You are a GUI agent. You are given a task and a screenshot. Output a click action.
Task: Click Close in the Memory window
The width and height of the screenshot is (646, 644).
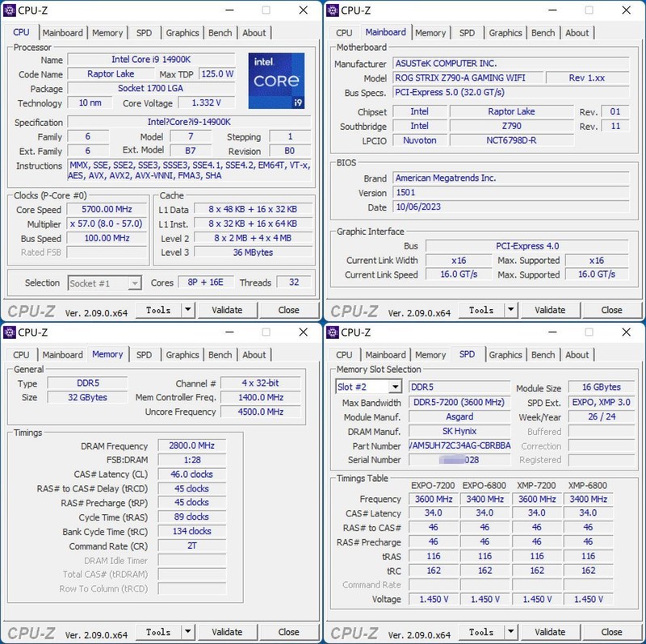[288, 632]
